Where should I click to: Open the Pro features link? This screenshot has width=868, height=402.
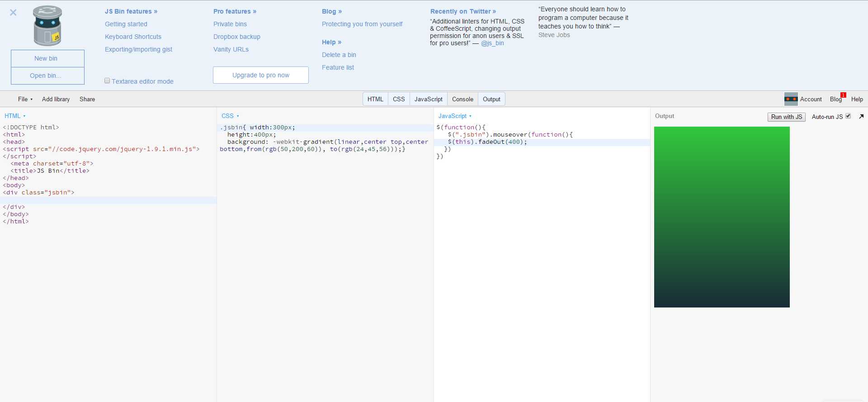coord(235,11)
